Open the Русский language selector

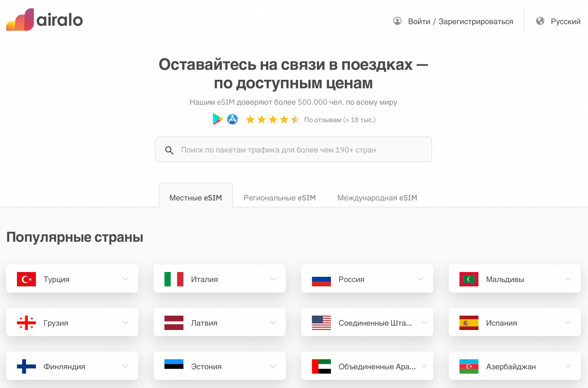click(566, 21)
